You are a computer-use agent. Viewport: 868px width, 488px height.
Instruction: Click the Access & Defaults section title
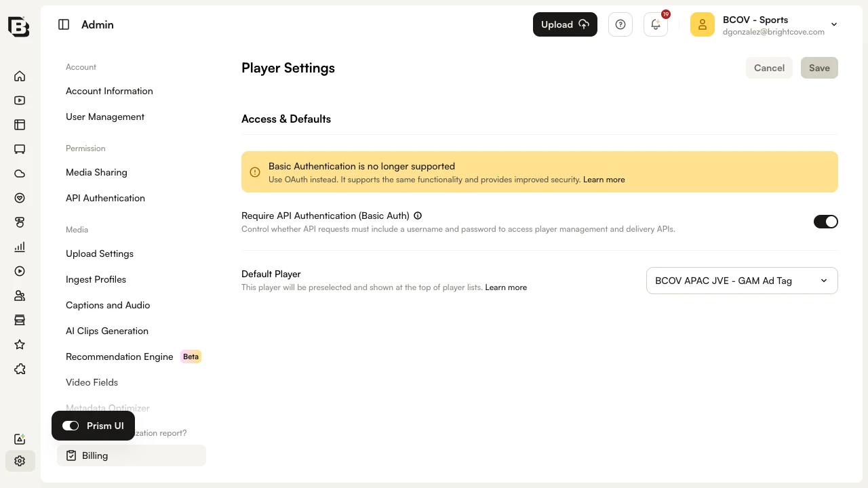[x=286, y=119]
